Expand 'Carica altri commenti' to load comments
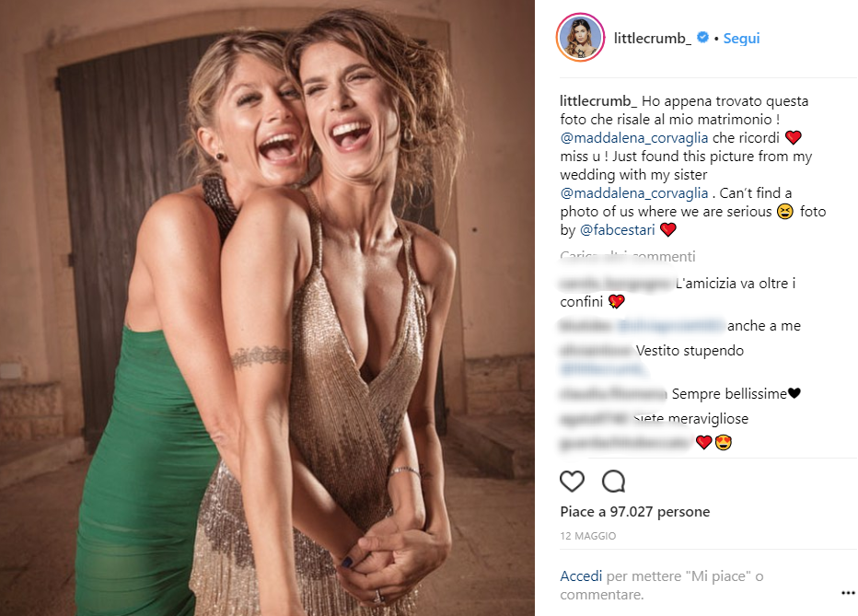 click(x=627, y=257)
